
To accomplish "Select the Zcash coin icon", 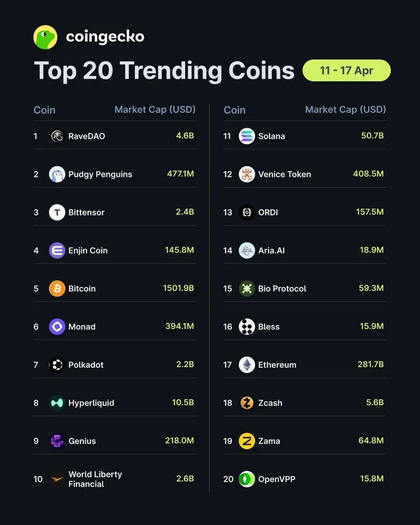I will point(247,403).
